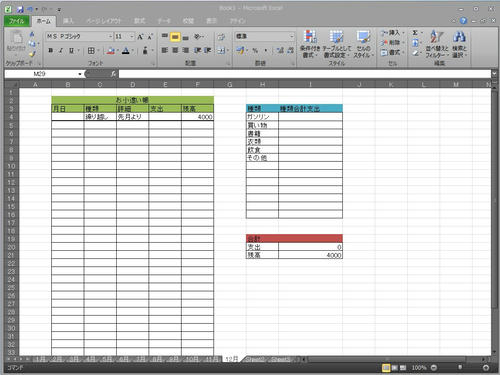This screenshot has width=500, height=375.
Task: Toggle Italic formatting
Action: 61,51
